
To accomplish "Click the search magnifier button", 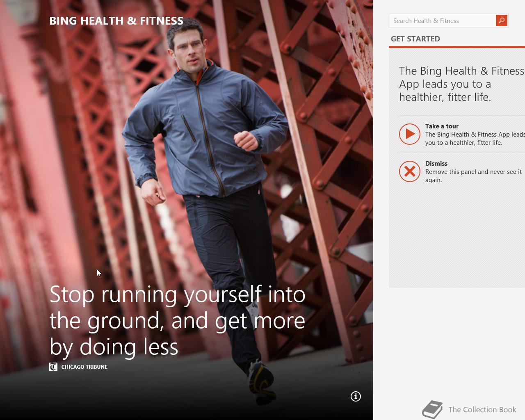I will click(x=501, y=21).
